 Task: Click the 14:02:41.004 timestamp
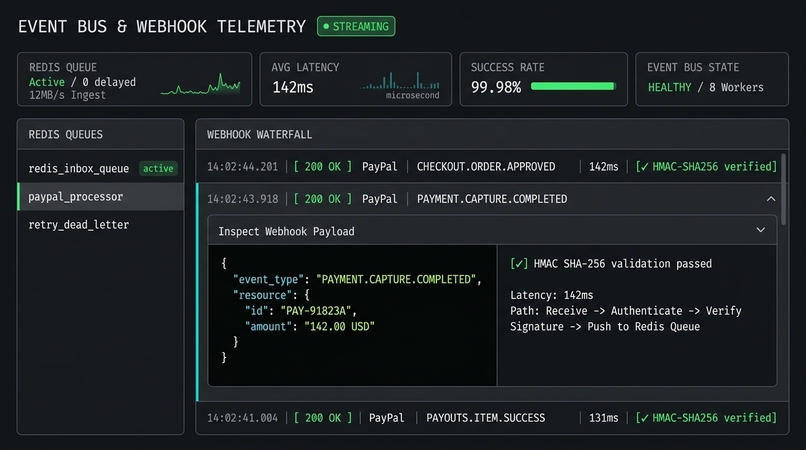click(242, 418)
